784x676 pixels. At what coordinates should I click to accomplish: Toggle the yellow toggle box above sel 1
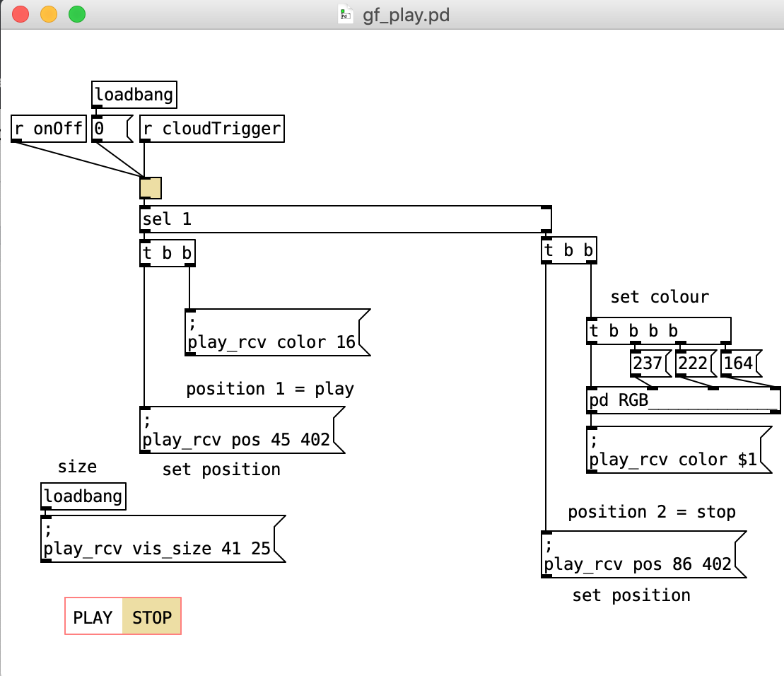coord(151,188)
